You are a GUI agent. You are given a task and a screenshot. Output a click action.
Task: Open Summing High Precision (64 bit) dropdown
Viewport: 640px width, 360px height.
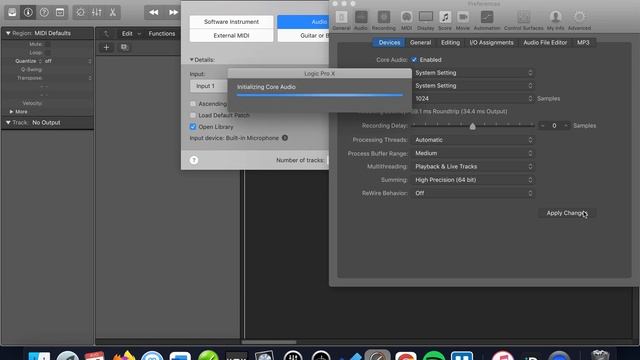pos(473,180)
